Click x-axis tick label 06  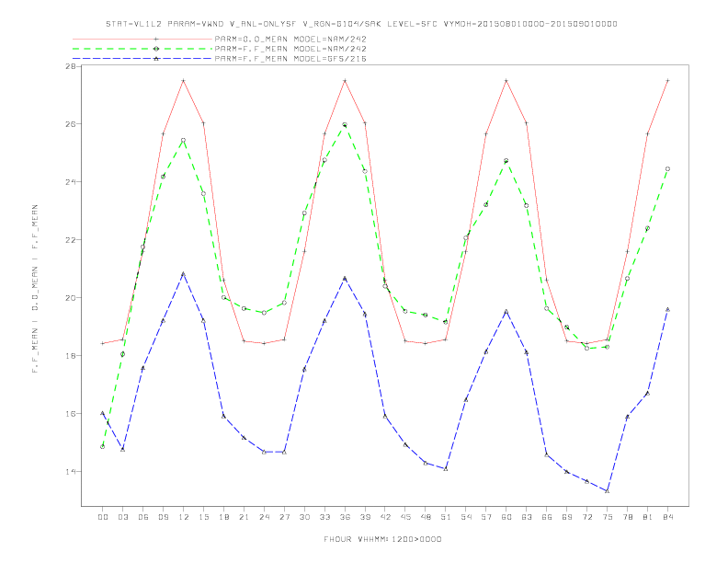coord(143,517)
